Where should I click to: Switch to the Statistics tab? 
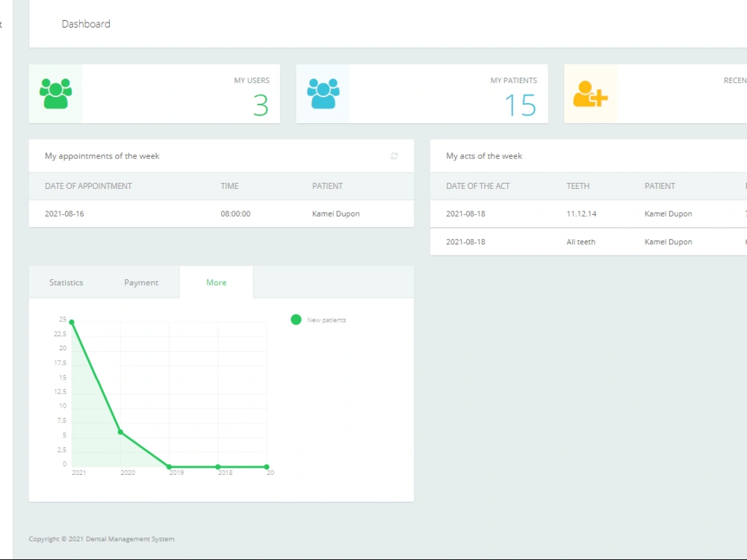click(x=66, y=282)
